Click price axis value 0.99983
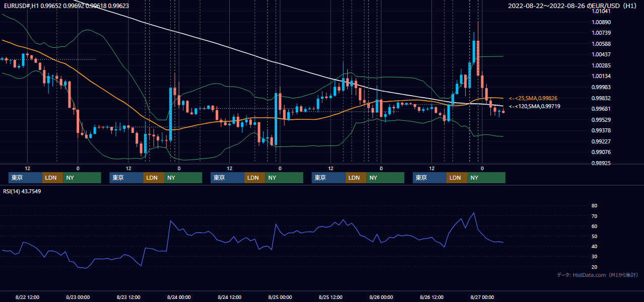The height and width of the screenshot is (302, 644). 601,87
